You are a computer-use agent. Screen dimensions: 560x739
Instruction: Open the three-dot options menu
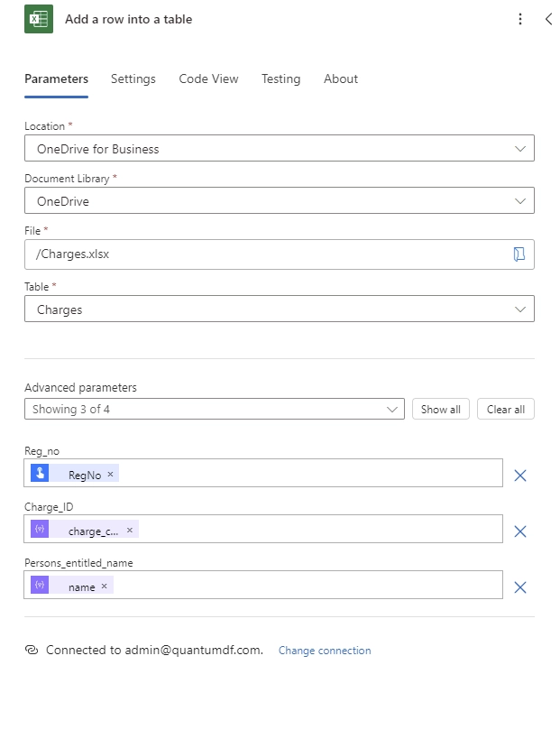520,18
